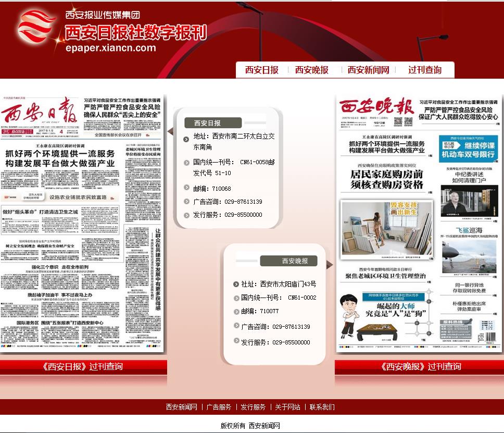Open footer link 西安新闻网
Screen dimensions: 504x433
click(182, 407)
